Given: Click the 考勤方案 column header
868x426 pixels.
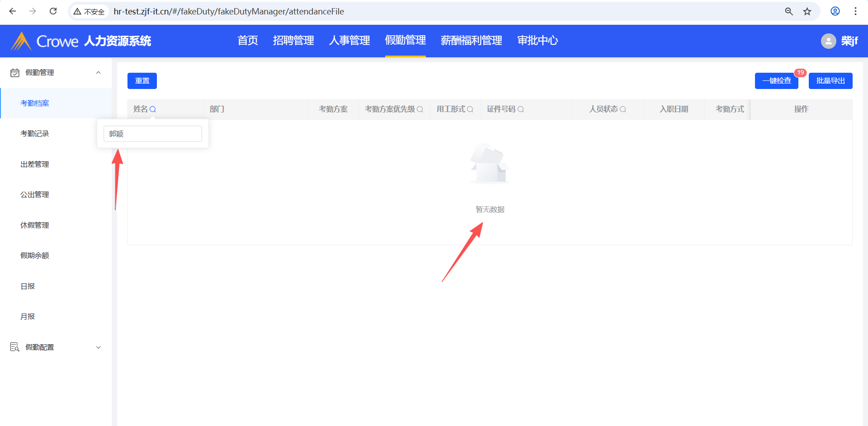Looking at the screenshot, I should (x=333, y=109).
